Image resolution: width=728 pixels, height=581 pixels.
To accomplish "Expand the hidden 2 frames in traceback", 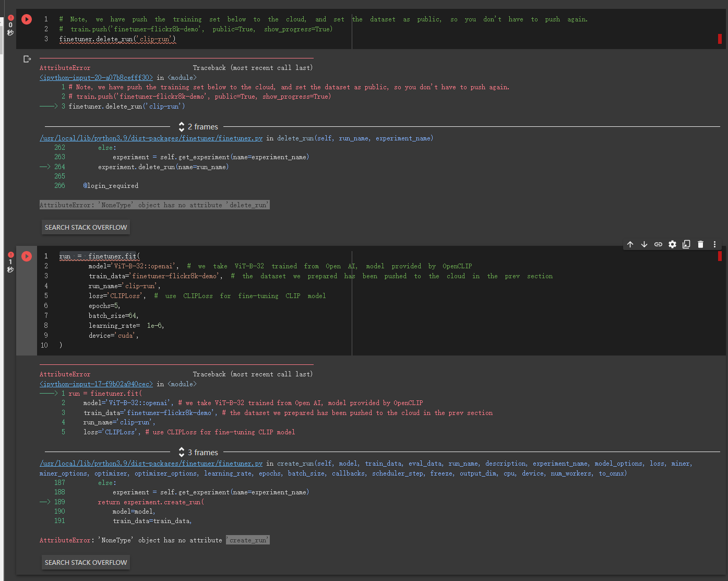I will [x=198, y=126].
